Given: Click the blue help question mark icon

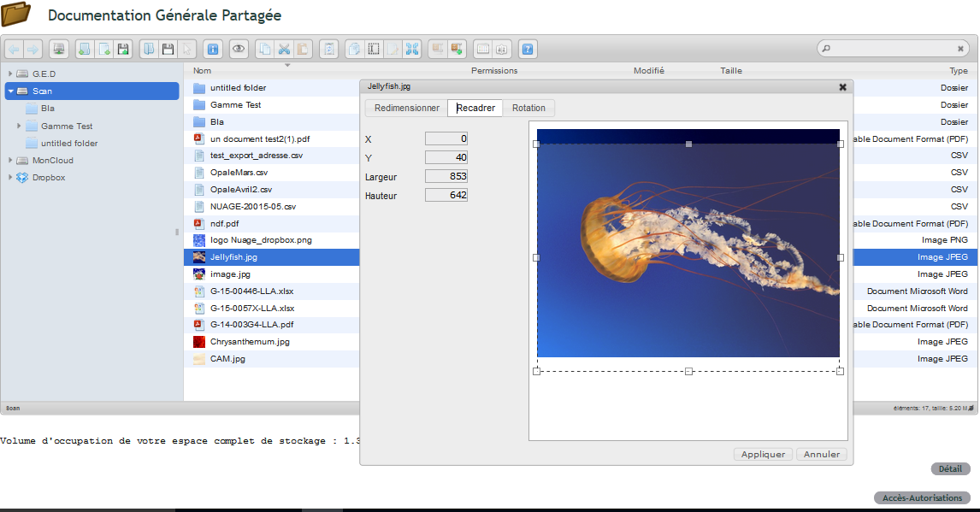Looking at the screenshot, I should (528, 49).
